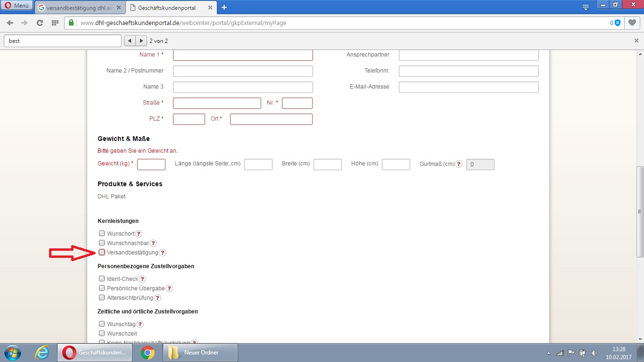Check the Versandbestätigung checkbox

tap(102, 252)
